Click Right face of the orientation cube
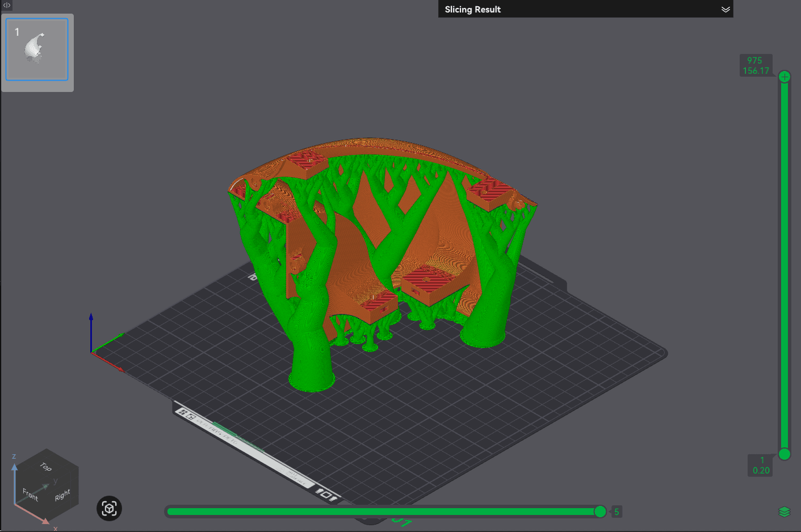Image resolution: width=801 pixels, height=532 pixels. point(62,494)
